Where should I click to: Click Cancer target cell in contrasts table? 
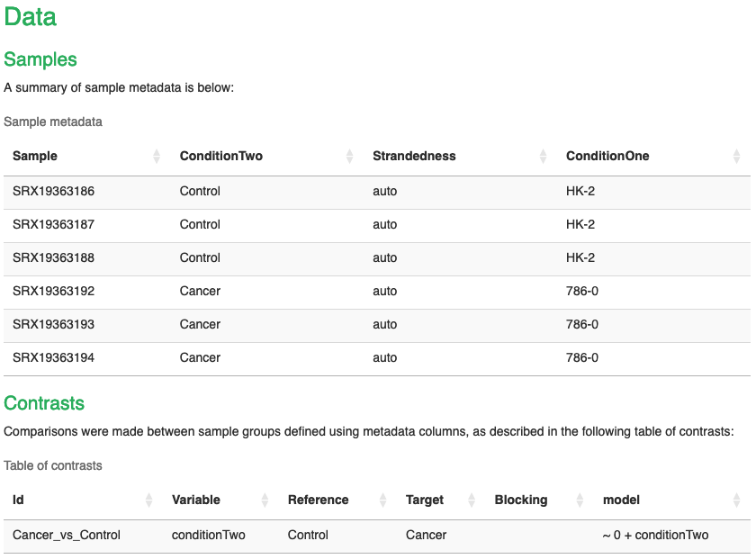[x=427, y=536]
